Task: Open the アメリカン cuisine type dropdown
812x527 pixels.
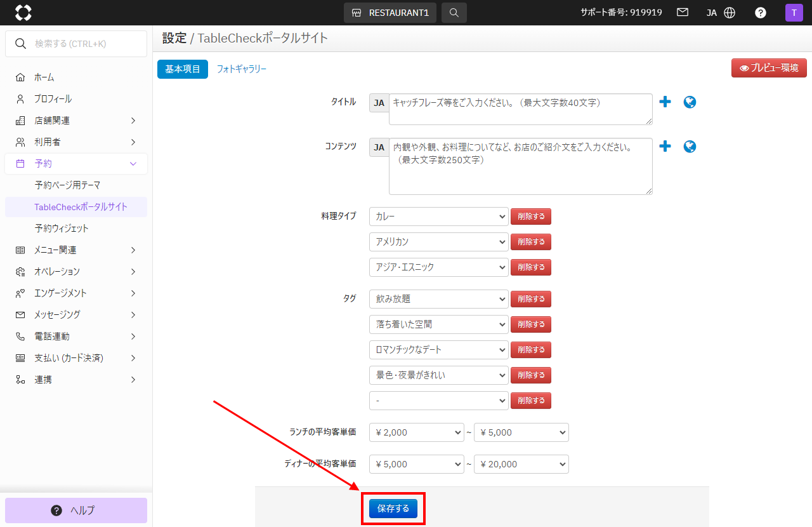Action: point(439,242)
